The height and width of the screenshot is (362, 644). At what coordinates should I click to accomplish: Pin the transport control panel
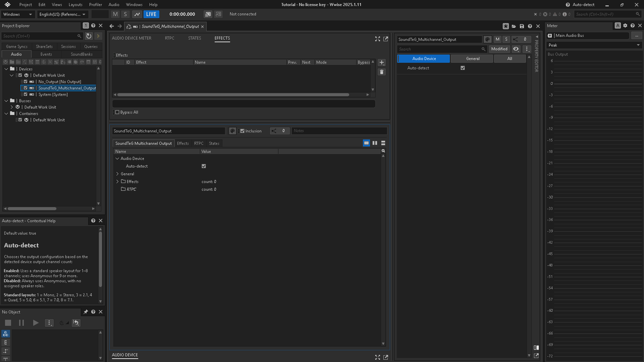(86, 312)
